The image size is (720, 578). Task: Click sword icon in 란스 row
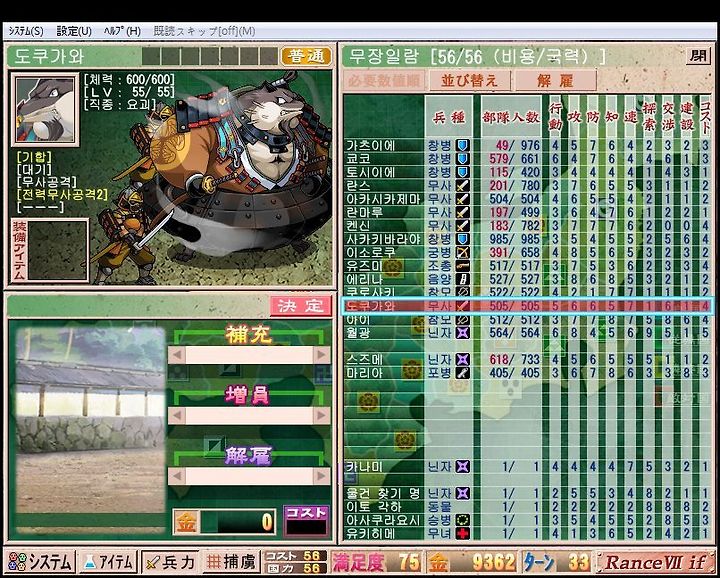462,185
